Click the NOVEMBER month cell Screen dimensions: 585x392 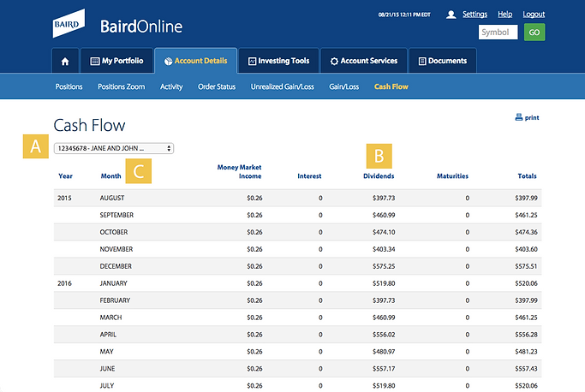[116, 249]
